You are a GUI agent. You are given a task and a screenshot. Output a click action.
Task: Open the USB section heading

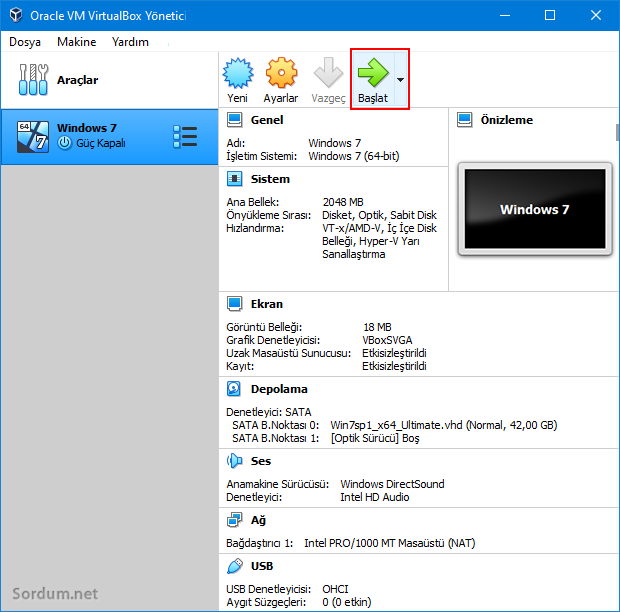[x=262, y=566]
